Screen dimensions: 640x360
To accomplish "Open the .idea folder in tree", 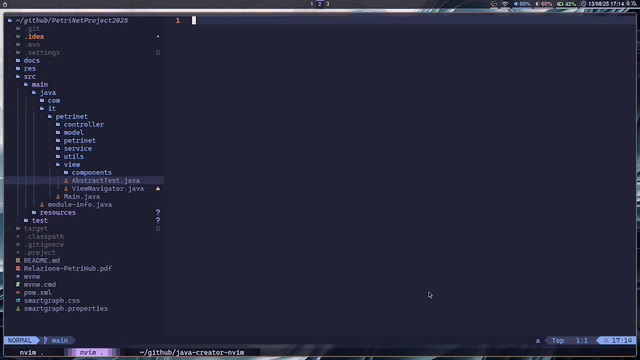I will coord(34,36).
